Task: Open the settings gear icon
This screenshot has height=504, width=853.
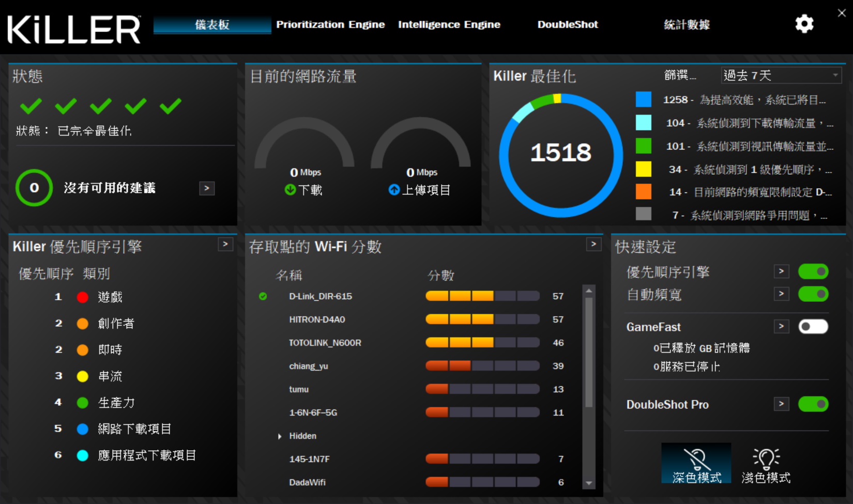Action: 804,24
